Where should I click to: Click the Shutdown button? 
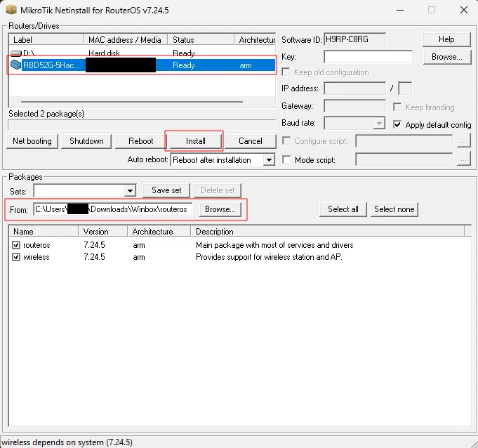pyautogui.click(x=86, y=141)
